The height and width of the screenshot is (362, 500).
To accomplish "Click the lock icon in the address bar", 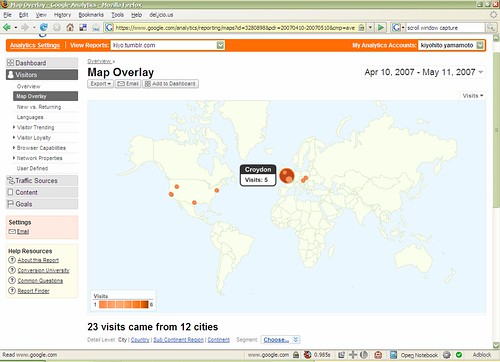I will coord(361,28).
